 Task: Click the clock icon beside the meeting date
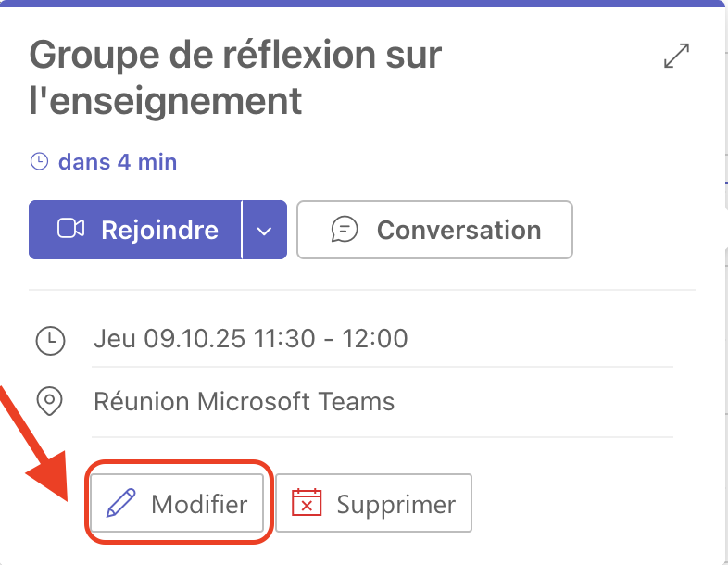point(50,339)
